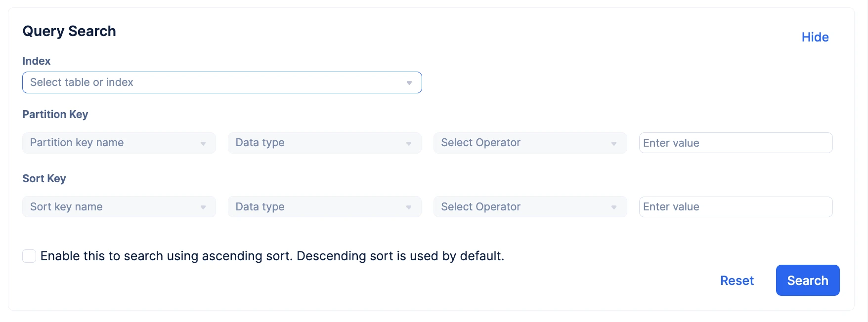Open the Partition Key Select Operator dropdown
Screen dimensions: 868x322
pos(530,143)
